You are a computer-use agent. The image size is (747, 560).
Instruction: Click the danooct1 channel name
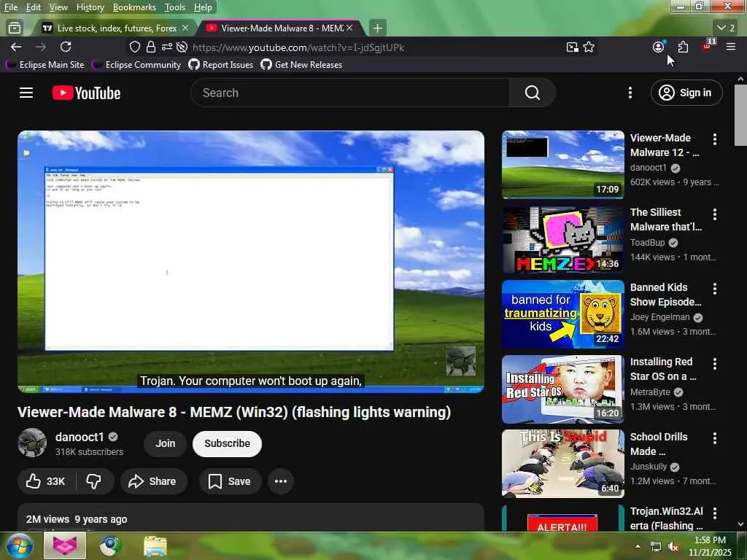tap(80, 437)
